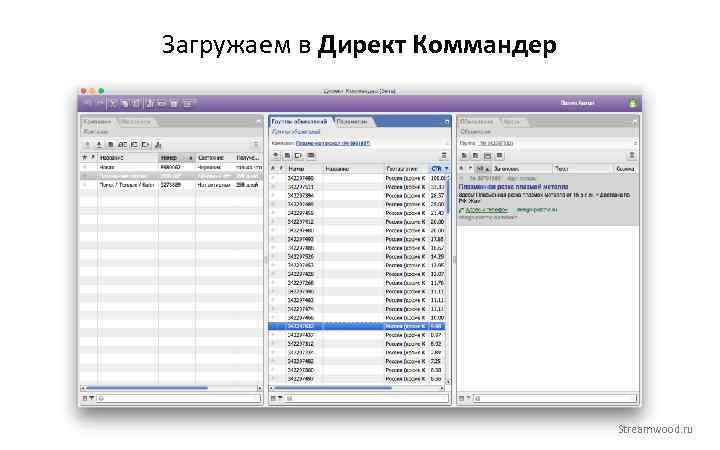Open the ad groups panel options menu icon
The width and height of the screenshot is (720, 450).
coord(444,156)
